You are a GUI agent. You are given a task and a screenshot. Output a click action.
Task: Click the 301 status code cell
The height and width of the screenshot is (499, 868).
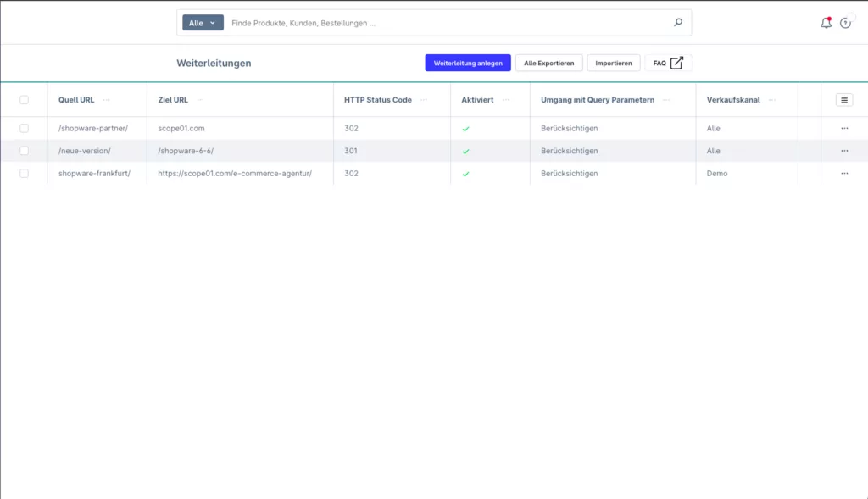(x=350, y=151)
